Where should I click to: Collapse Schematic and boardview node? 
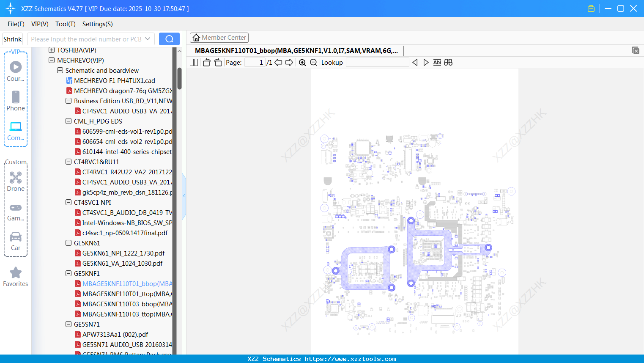(x=60, y=71)
